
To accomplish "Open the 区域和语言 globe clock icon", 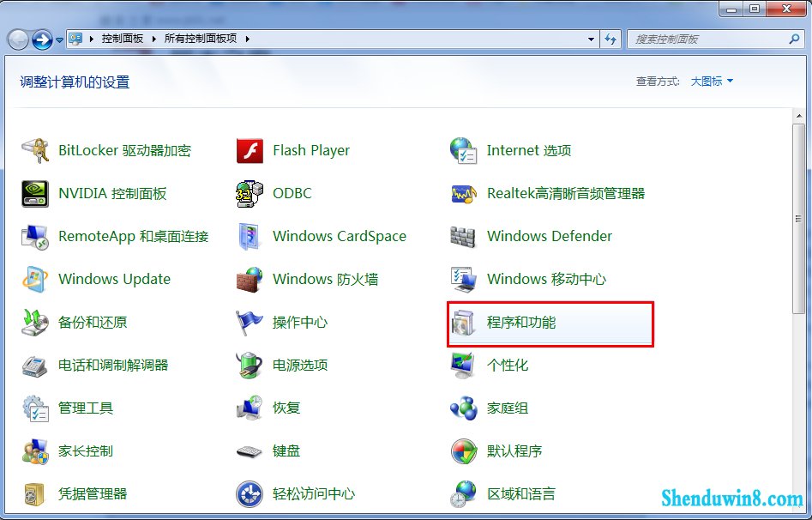I will 464,494.
